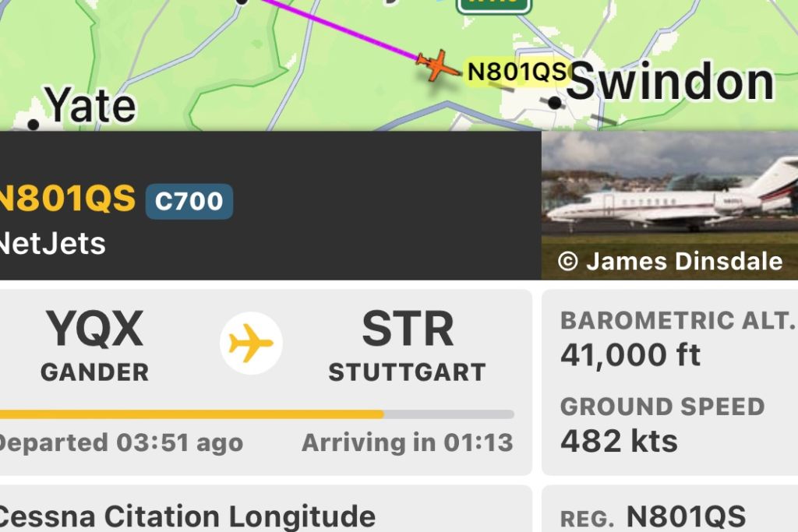The height and width of the screenshot is (532, 798).
Task: Switch the altitude units by tapping 41,000 ft
Action: click(x=631, y=355)
